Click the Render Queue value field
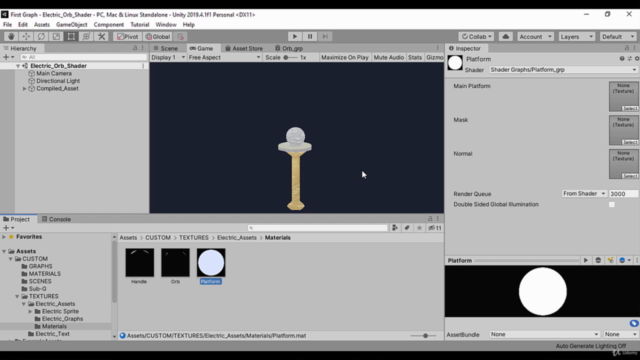This screenshot has width=640, height=360. point(623,194)
